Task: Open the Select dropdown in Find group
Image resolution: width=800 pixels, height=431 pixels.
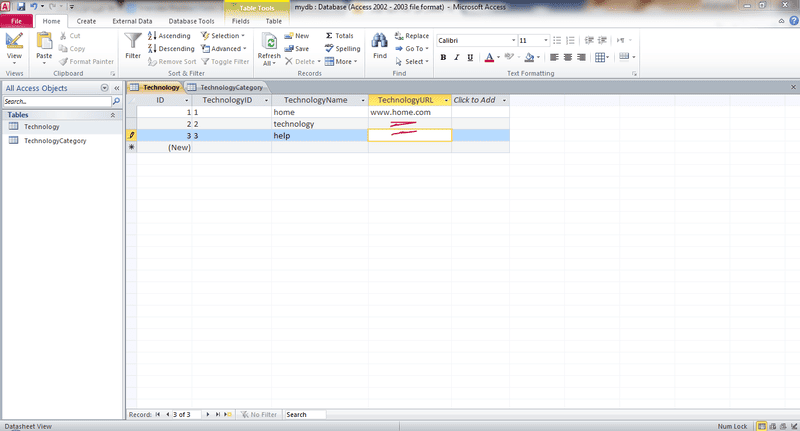Action: [412, 61]
